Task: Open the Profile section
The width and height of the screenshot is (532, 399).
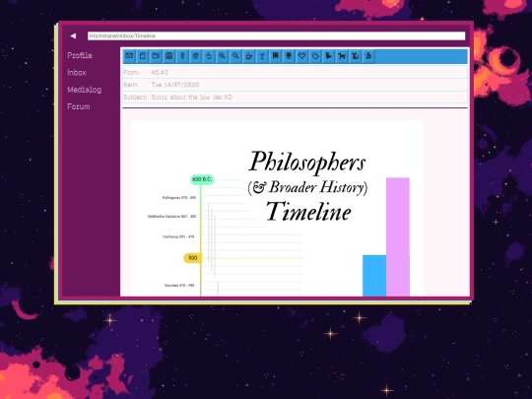Action: (x=80, y=55)
